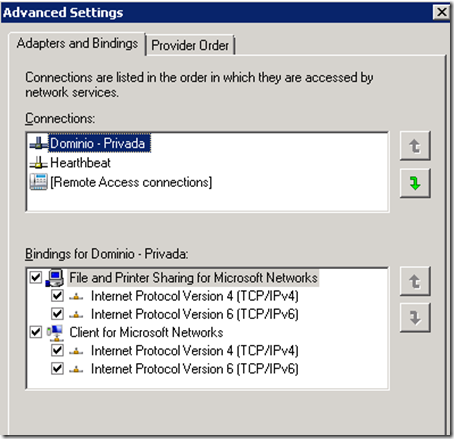Click the File and Printer Sharing computer icon
This screenshot has height=439, width=454.
55,278
